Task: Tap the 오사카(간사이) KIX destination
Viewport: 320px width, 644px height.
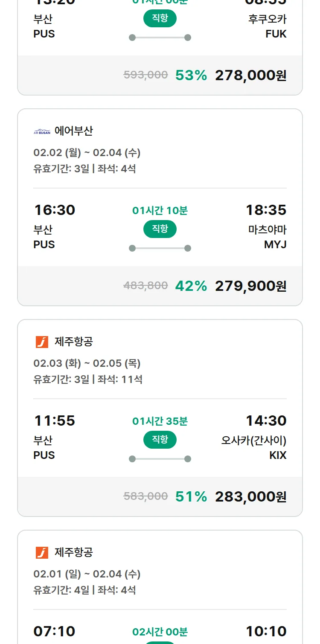Action: point(254,447)
